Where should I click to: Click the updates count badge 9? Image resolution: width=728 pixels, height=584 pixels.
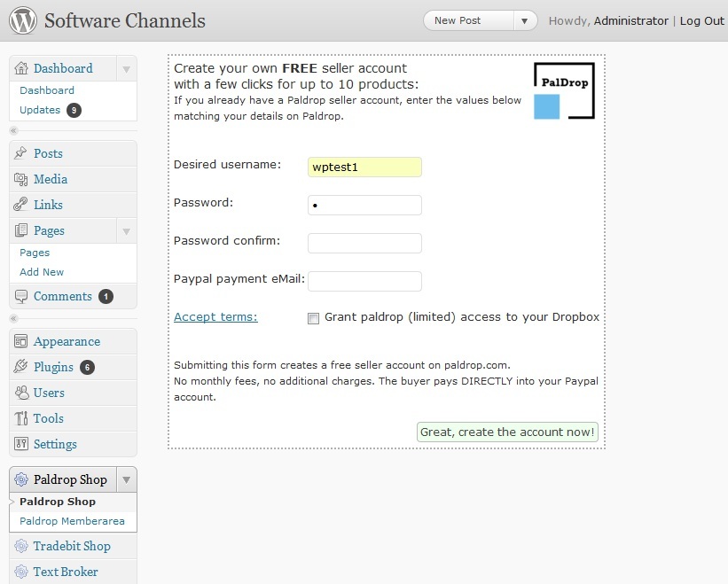(74, 111)
